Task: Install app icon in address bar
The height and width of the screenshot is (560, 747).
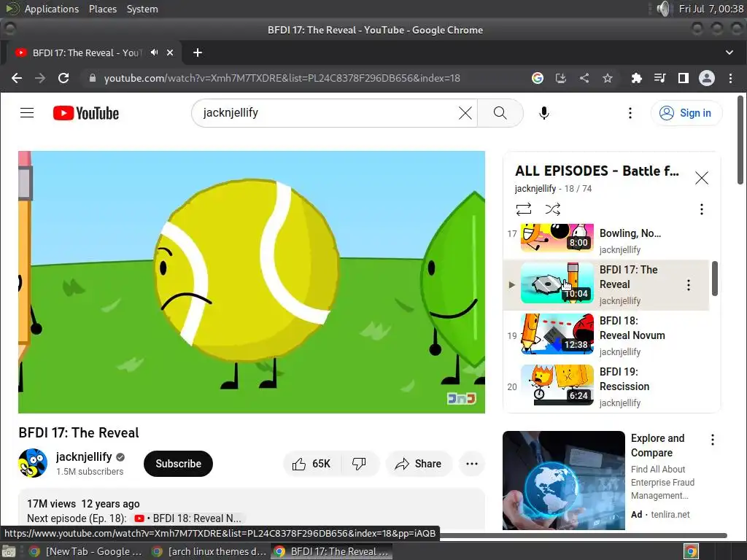Action: 561,78
